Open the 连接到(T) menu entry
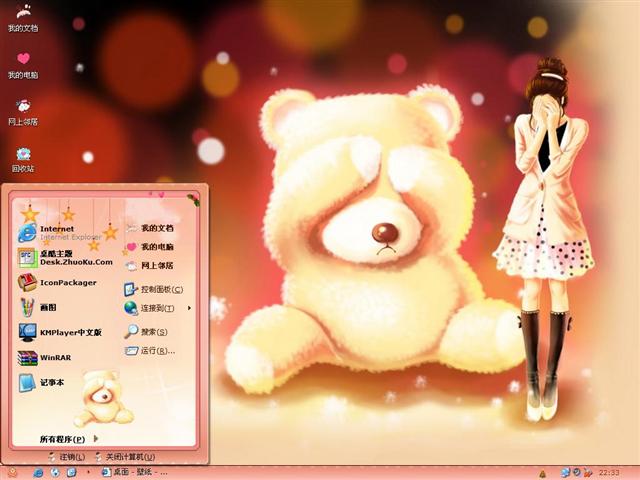640x480 pixels. click(x=149, y=308)
